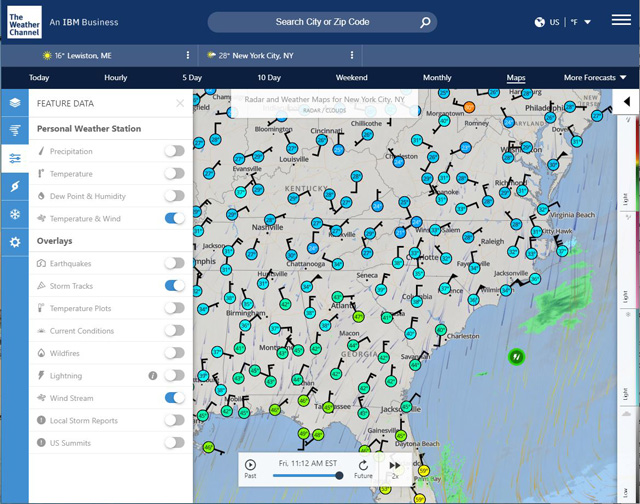The image size is (640, 504).
Task: Click the orange weather station marker near Morgantown
Action: point(469,108)
